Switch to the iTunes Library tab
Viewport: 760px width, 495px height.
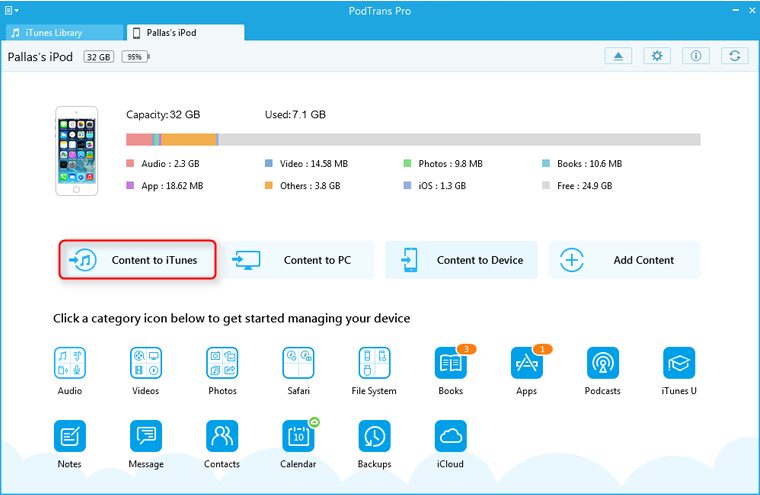pos(60,33)
